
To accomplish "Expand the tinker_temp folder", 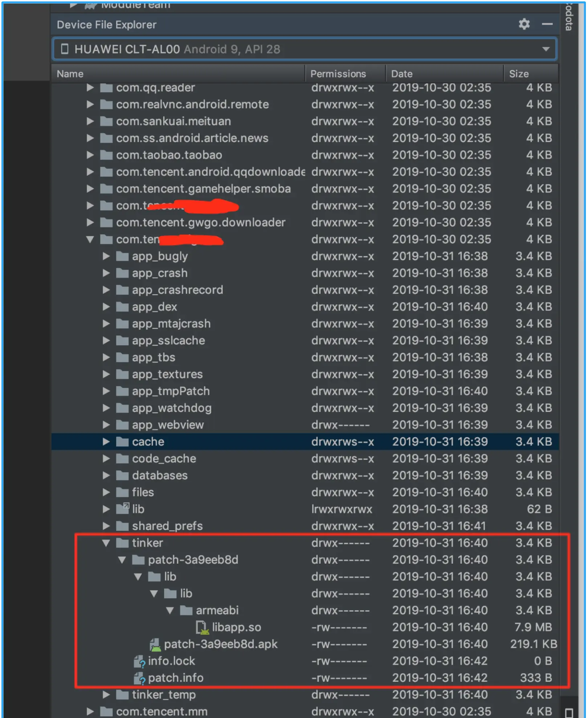I will coord(106,695).
